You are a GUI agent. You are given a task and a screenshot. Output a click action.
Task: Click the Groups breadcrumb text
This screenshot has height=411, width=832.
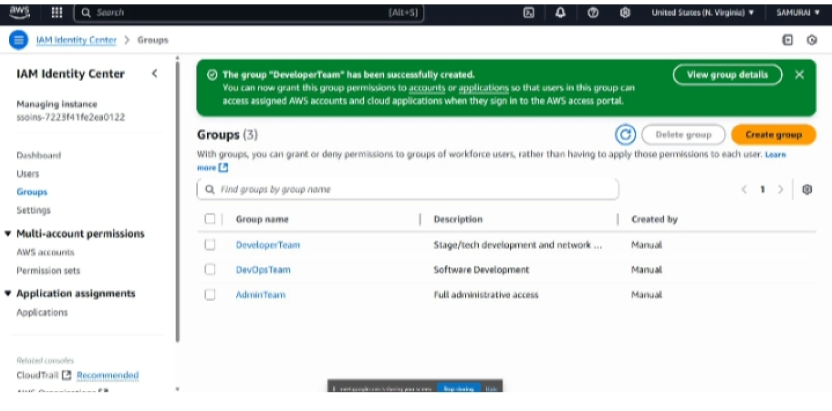click(x=153, y=40)
